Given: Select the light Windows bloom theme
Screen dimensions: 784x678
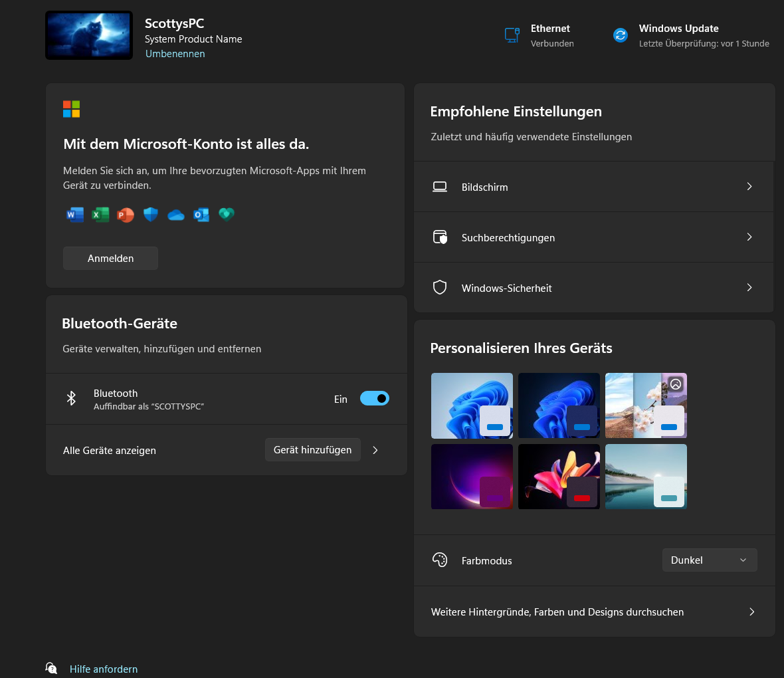Looking at the screenshot, I should pos(472,405).
